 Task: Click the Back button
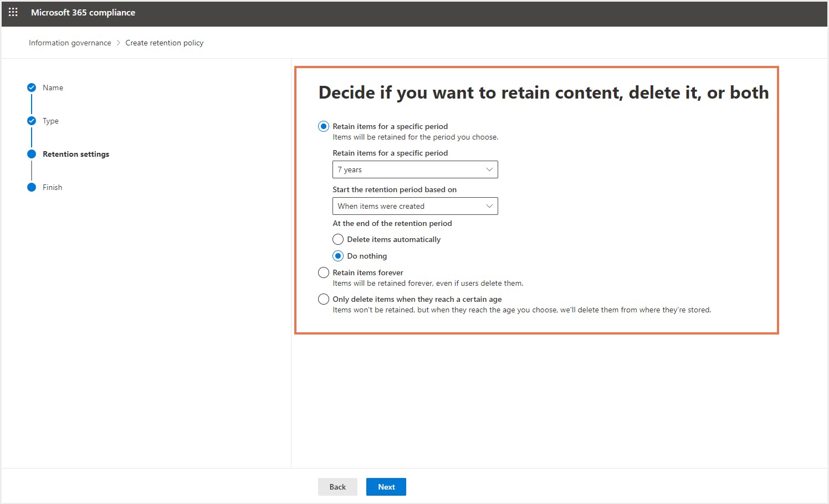click(337, 486)
